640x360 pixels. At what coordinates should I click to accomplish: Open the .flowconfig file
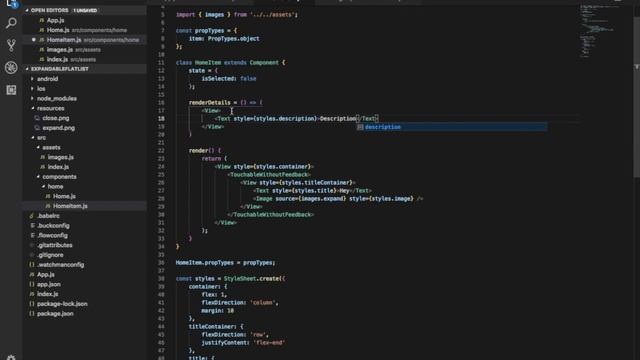pyautogui.click(x=84, y=236)
